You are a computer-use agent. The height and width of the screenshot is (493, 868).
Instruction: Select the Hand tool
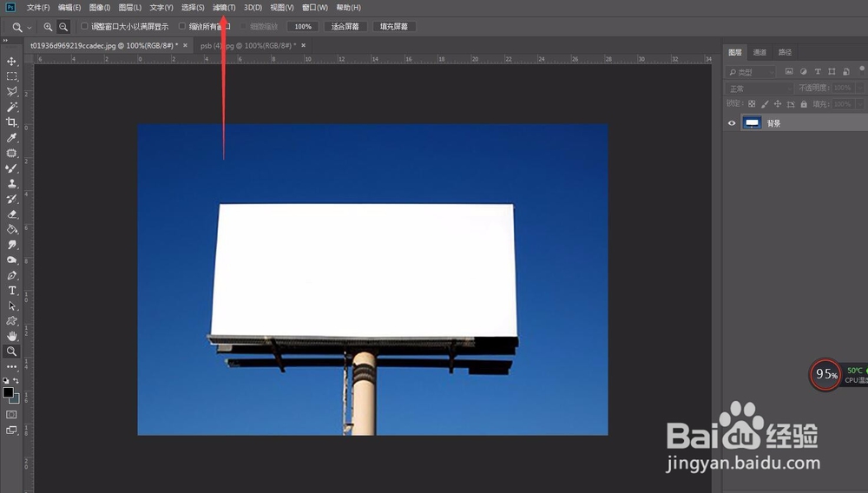point(11,336)
